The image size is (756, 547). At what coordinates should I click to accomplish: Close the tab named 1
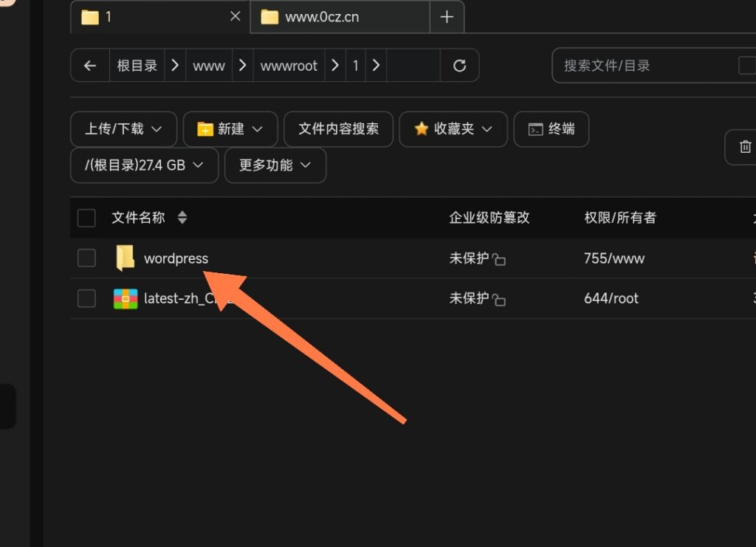[x=236, y=16]
